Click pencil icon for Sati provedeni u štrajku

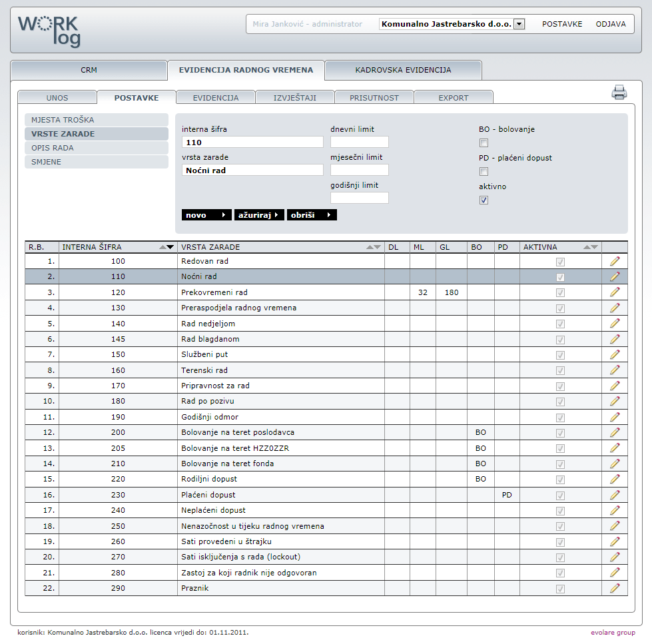coord(615,541)
